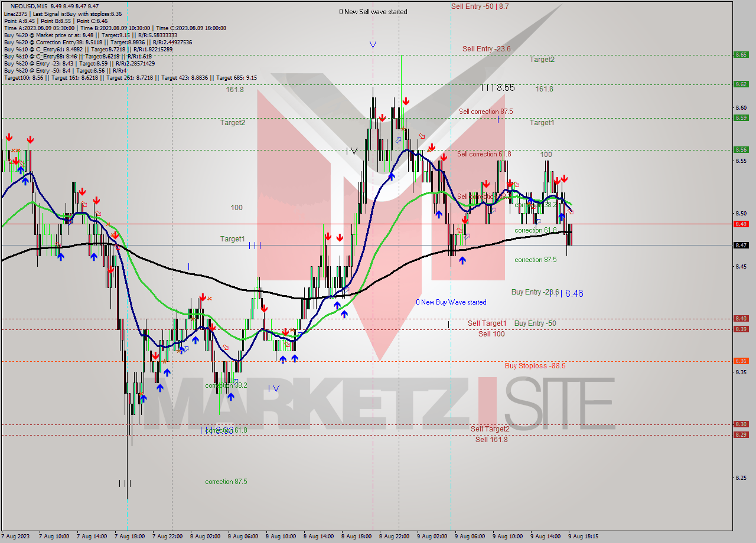Screen dimensions: 756x543
Task: Select the 'Sell Entry -50 | 8.7' label
Action: click(x=480, y=6)
